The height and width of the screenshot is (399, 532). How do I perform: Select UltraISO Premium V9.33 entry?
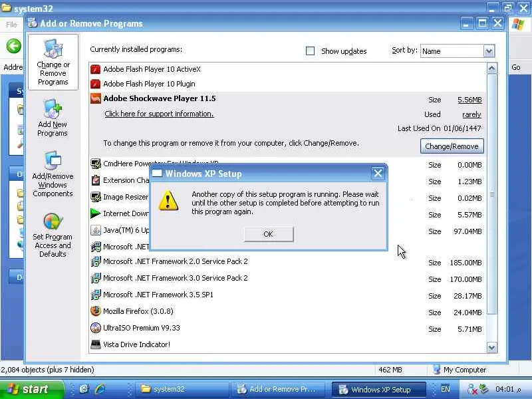click(x=288, y=328)
